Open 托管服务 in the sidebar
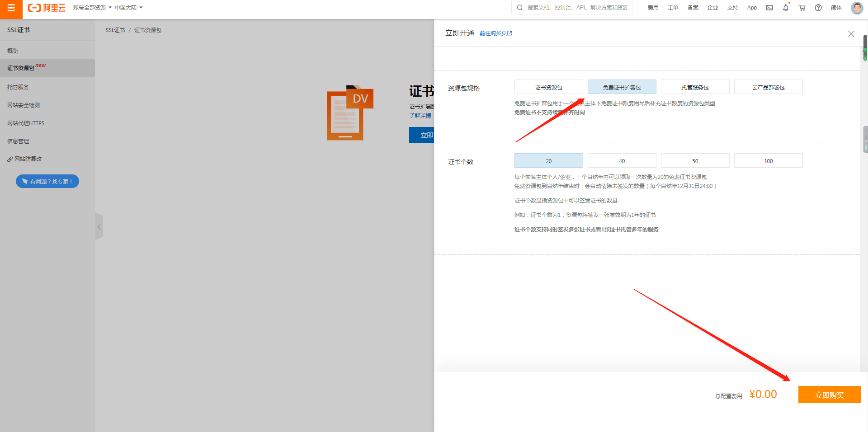868x432 pixels. click(18, 87)
